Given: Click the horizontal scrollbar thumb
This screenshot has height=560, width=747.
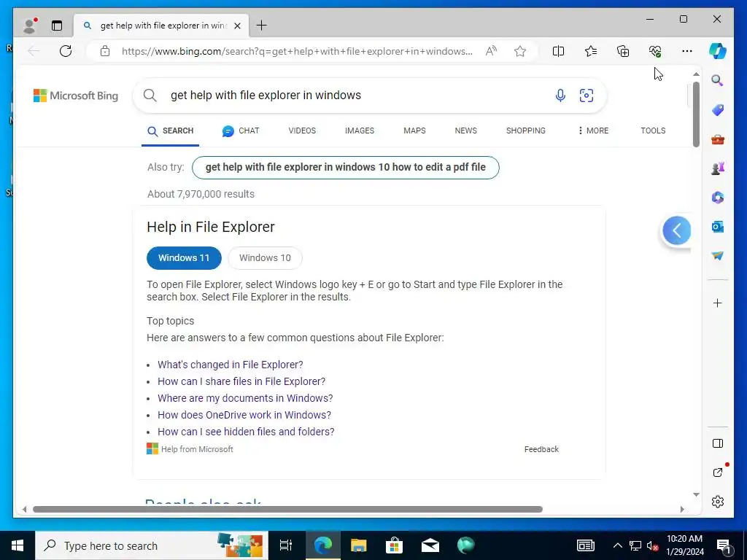Looking at the screenshot, I should click(x=287, y=509).
